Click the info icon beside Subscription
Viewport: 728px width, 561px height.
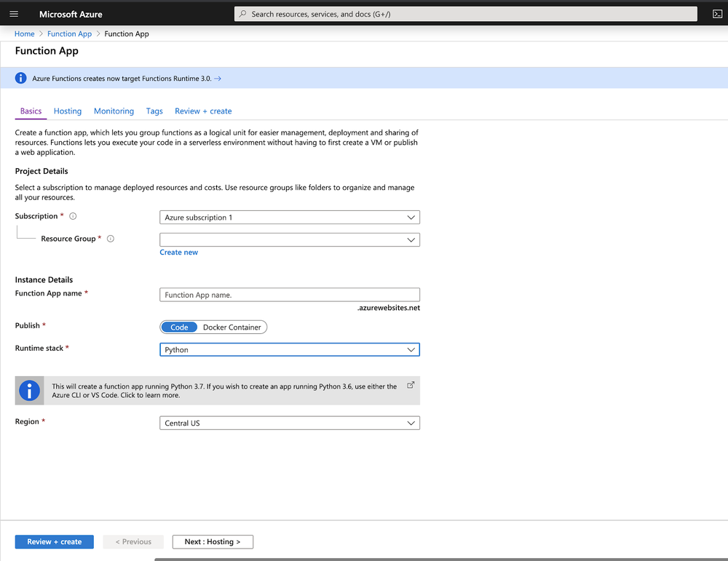(x=72, y=215)
